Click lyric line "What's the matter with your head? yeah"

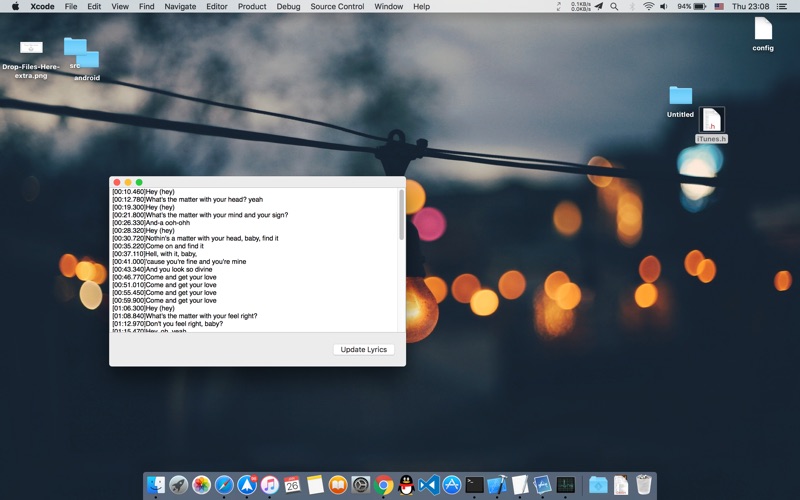pyautogui.click(x=204, y=199)
